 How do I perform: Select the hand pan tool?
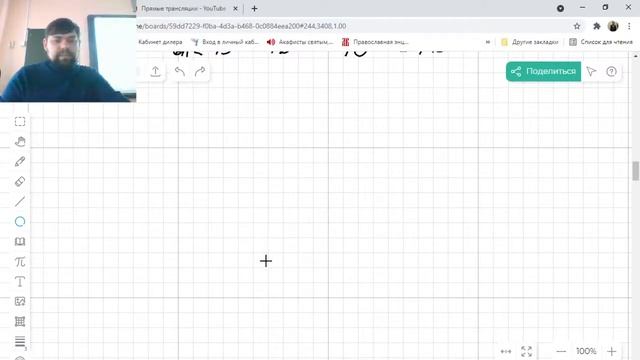click(20, 142)
